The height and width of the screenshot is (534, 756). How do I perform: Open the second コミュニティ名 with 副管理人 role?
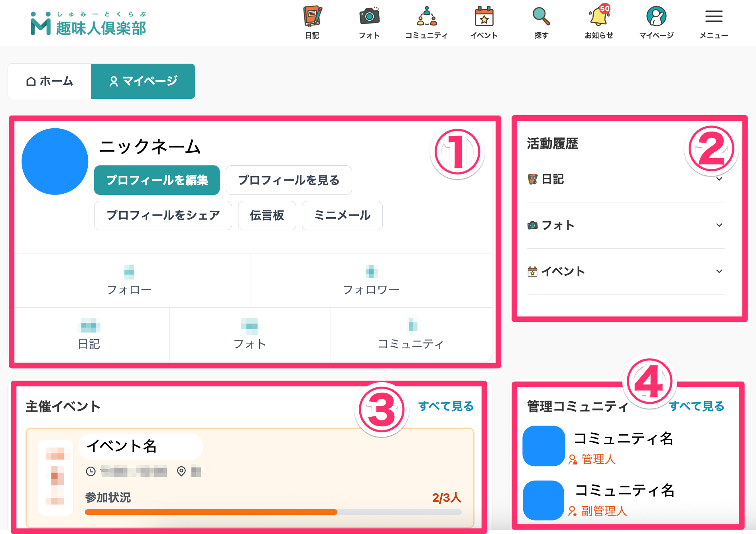pyautogui.click(x=624, y=491)
